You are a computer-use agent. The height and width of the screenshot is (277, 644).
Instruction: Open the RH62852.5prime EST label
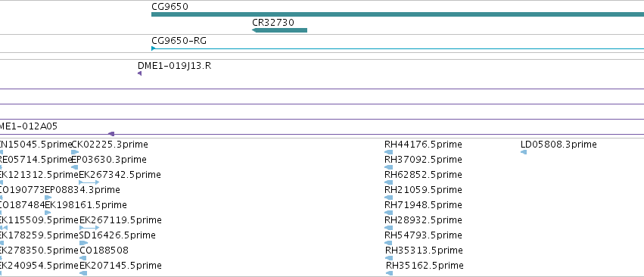(423, 175)
